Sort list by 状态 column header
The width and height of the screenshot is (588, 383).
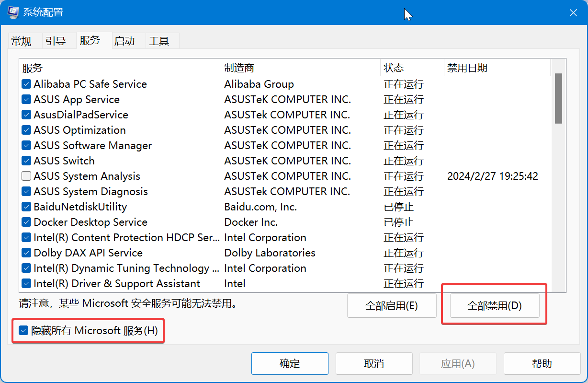click(412, 68)
